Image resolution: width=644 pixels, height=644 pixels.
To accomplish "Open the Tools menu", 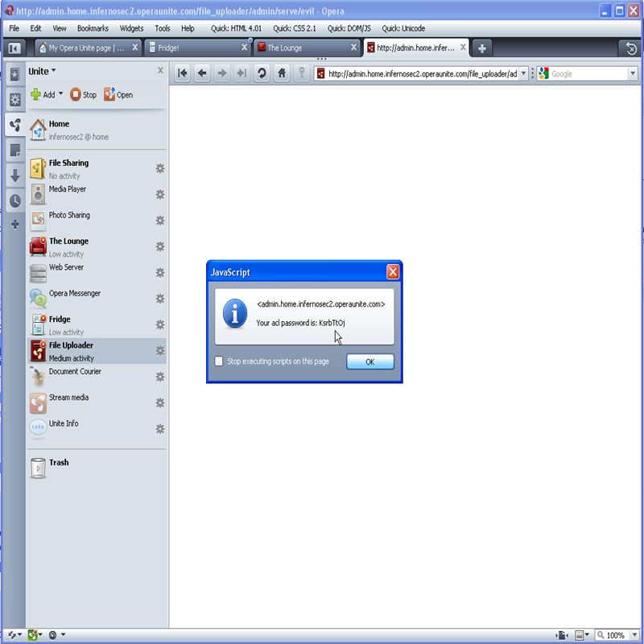I will 163,28.
